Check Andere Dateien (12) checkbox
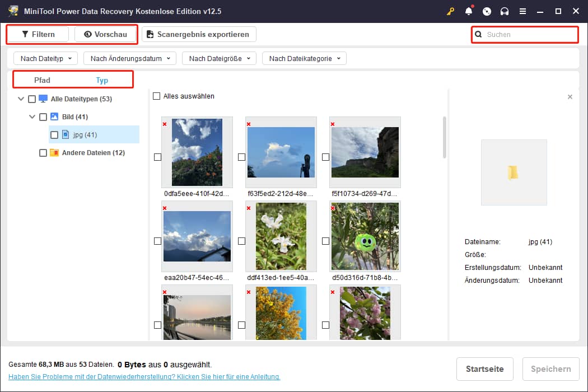588x392 pixels. coord(43,153)
